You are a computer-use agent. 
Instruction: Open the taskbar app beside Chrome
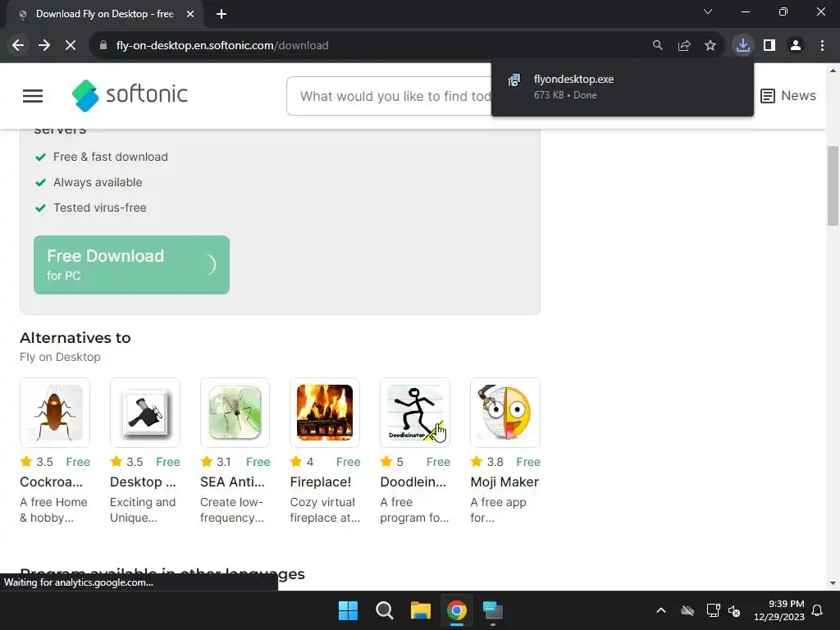tap(493, 610)
